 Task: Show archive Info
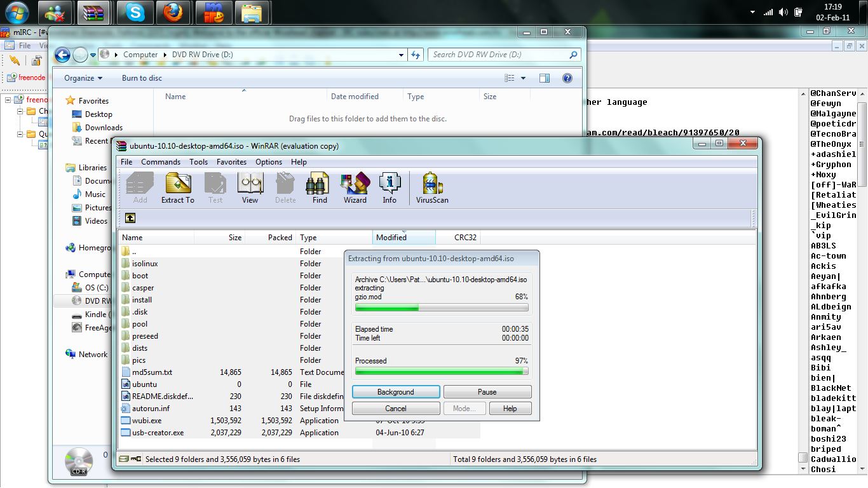(x=390, y=188)
